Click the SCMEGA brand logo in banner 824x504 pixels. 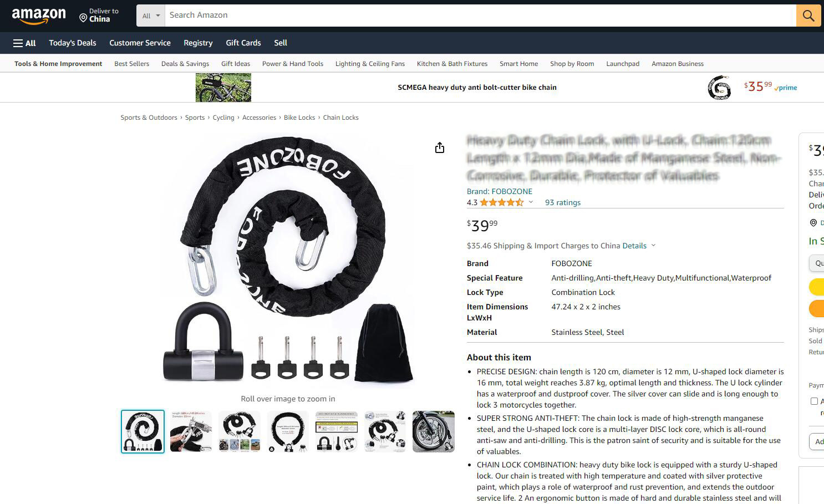pyautogui.click(x=719, y=88)
